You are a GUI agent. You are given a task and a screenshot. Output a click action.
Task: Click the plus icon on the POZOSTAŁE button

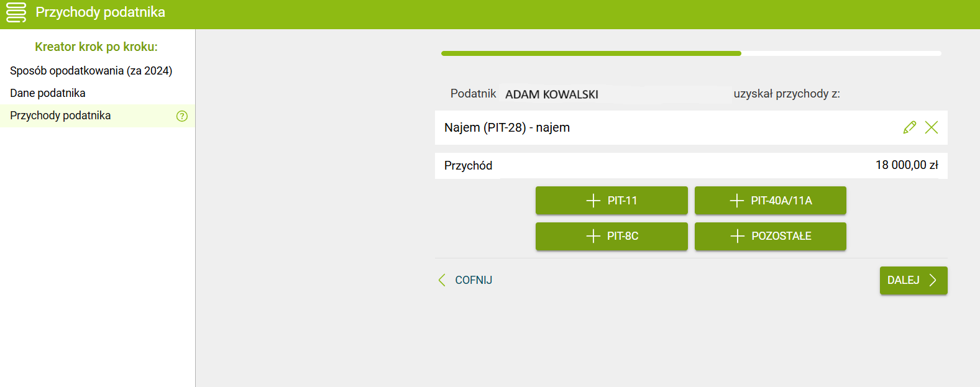coord(737,236)
